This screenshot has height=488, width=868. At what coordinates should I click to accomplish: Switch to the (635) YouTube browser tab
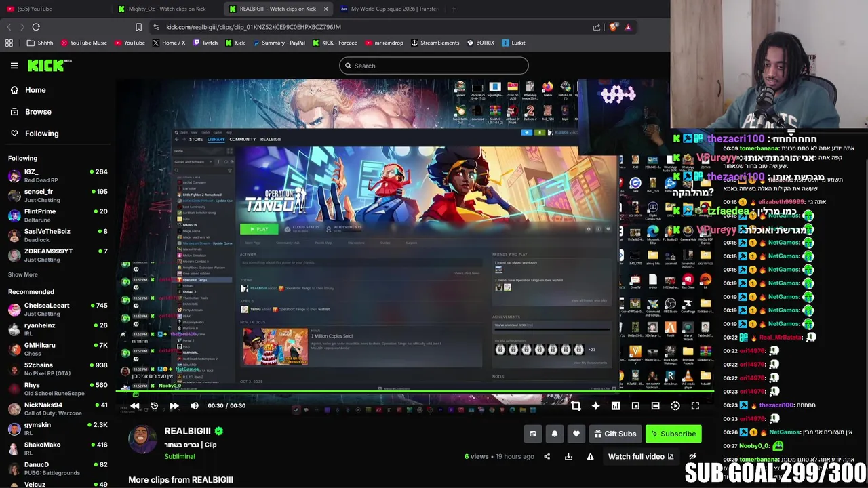pos(54,9)
